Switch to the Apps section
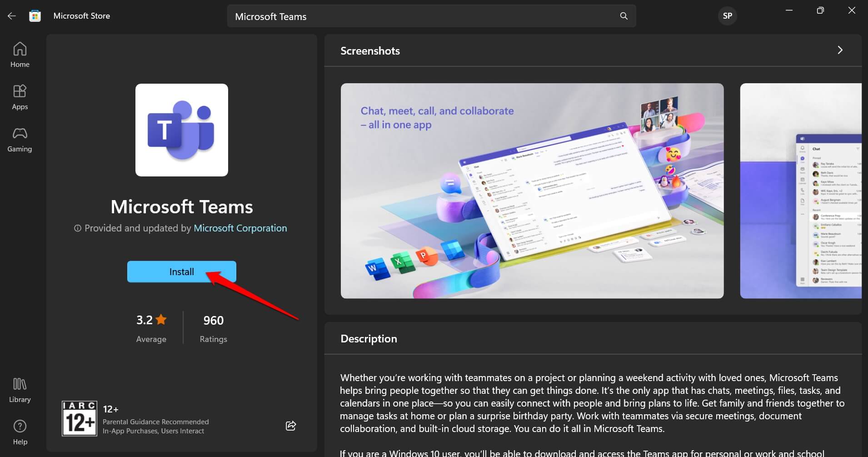Image resolution: width=868 pixels, height=457 pixels. pos(20,96)
